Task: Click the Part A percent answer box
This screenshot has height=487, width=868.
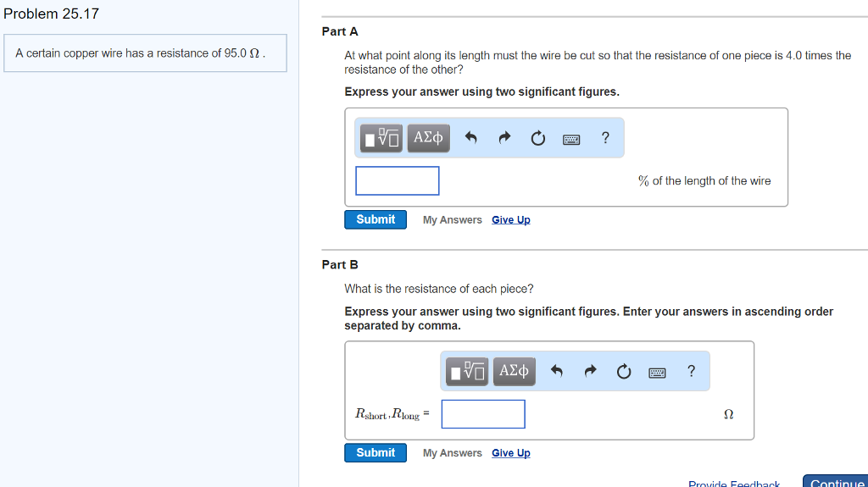Action: [x=398, y=180]
